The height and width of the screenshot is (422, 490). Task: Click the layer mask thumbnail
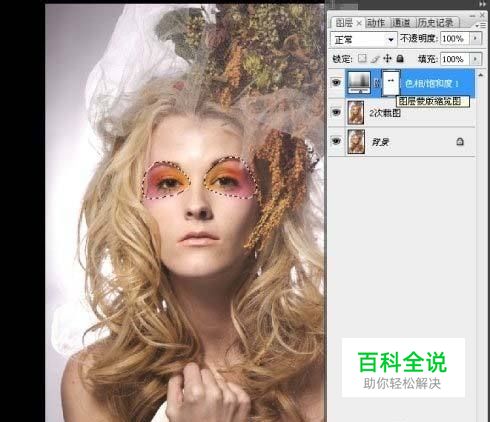pos(391,82)
